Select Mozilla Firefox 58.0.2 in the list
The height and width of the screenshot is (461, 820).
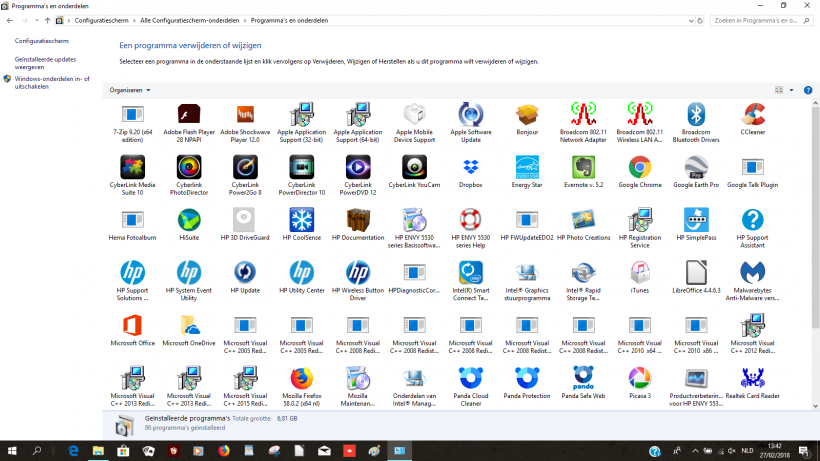click(301, 379)
